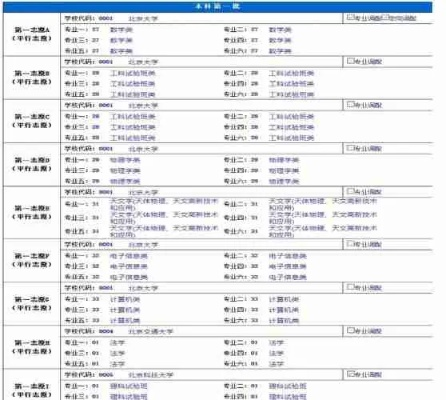This screenshot has width=446, height=400.
Task: Select 工科试验班类 link for 专业一 in 志愿B
Action: (x=133, y=73)
